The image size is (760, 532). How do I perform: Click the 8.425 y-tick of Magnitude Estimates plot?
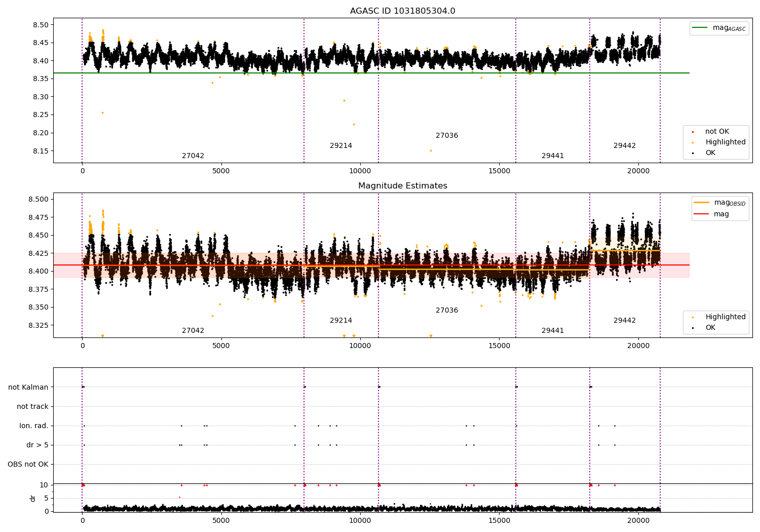(38, 253)
